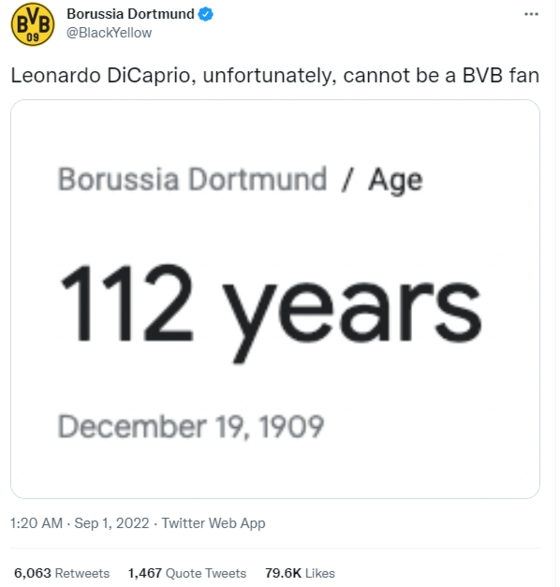Open the BVB 09 profile avatar
This screenshot has width=560, height=587.
coord(33,24)
